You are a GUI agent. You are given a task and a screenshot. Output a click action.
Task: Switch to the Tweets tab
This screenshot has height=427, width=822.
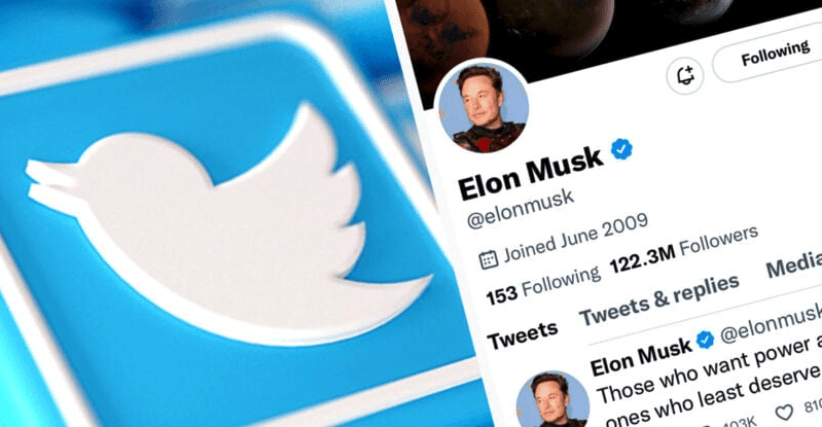523,335
